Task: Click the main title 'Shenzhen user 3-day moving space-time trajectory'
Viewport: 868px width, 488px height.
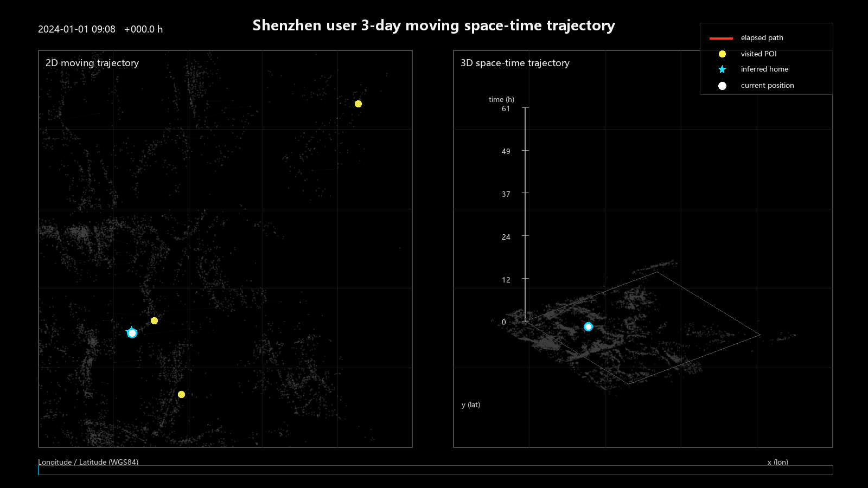Action: [x=434, y=25]
